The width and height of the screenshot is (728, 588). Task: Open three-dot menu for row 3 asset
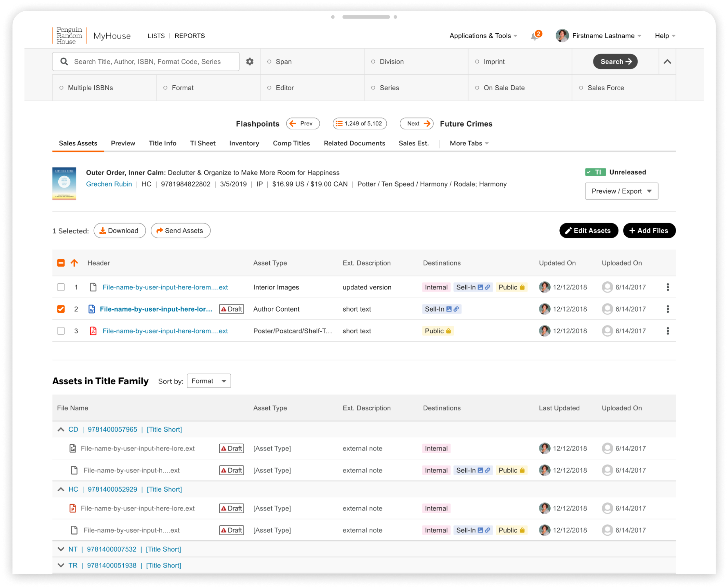[667, 331]
